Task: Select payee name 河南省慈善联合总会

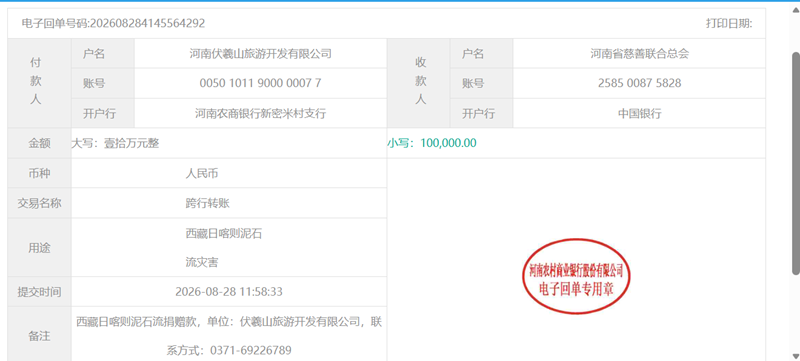Action: 639,54
